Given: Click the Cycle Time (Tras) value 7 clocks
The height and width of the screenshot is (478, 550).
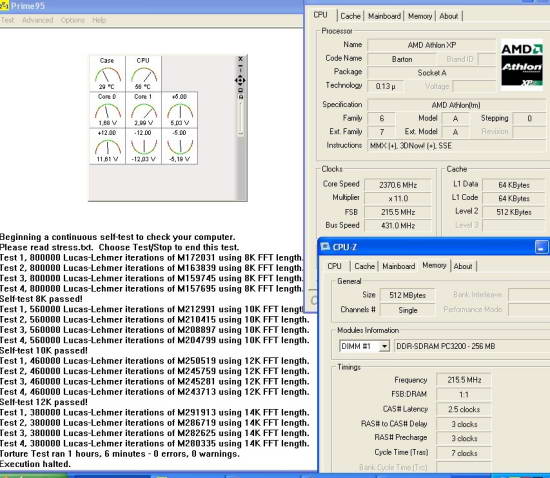Looking at the screenshot, I should (x=464, y=453).
